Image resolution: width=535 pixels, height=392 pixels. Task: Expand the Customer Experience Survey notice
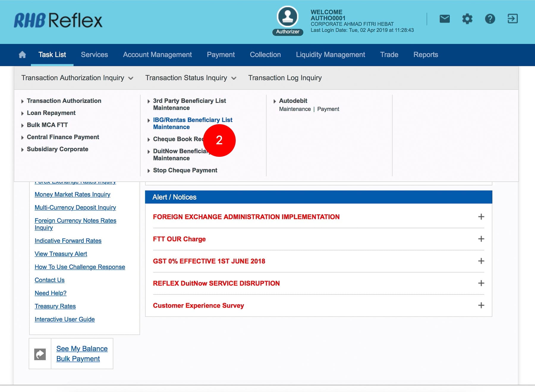481,305
